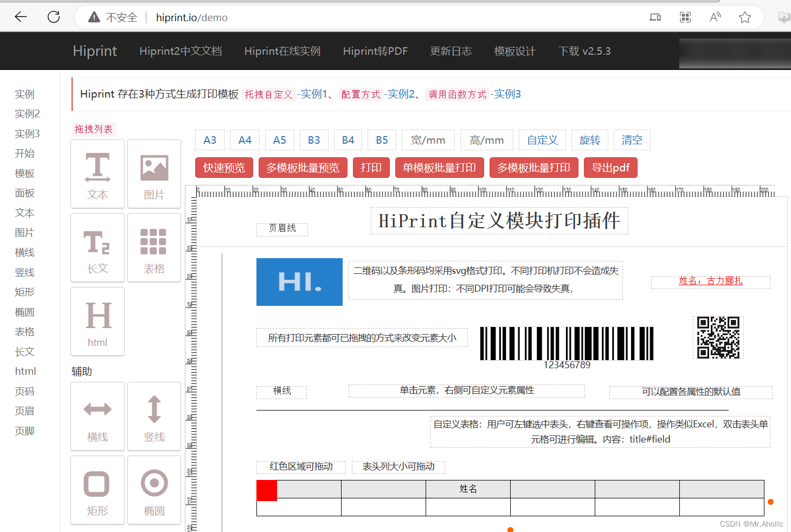Reload the page with the refresh icon

(x=54, y=17)
